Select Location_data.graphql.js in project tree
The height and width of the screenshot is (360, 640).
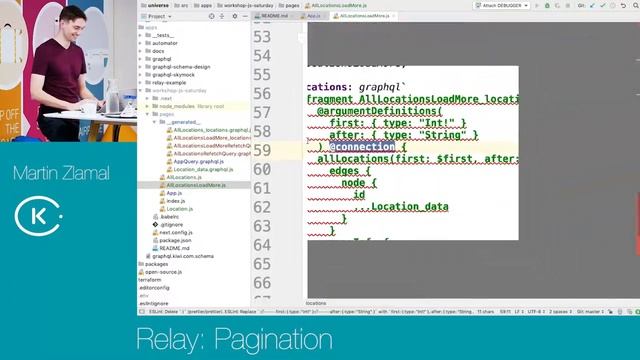(x=203, y=169)
